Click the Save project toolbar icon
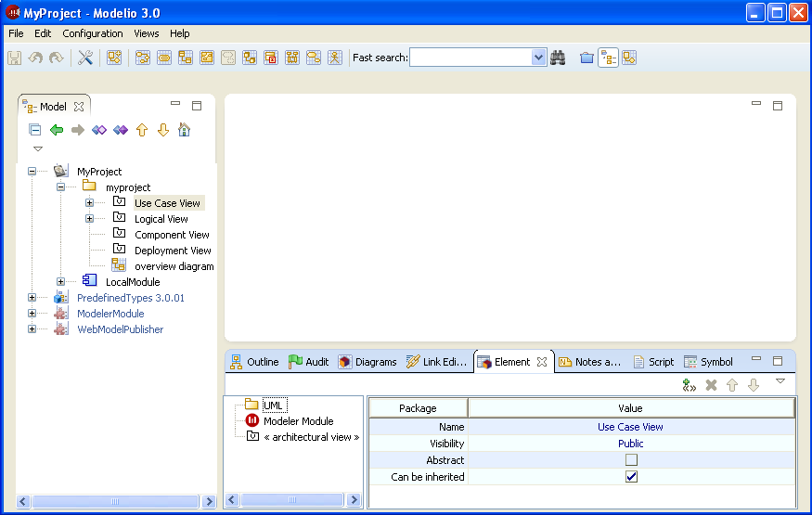Image resolution: width=812 pixels, height=515 pixels. 15,58
